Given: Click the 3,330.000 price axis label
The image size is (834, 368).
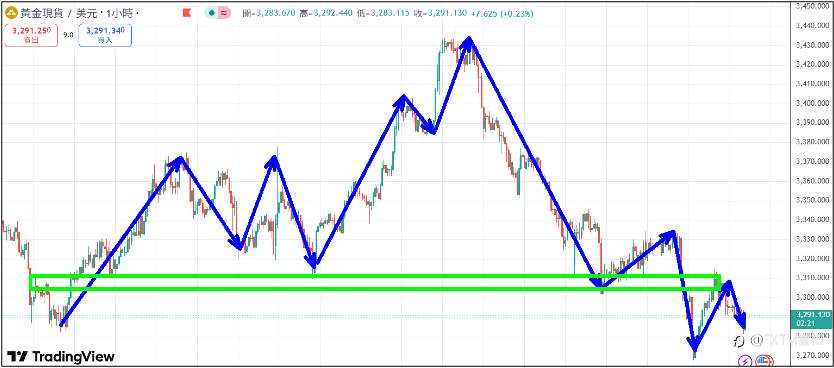Looking at the screenshot, I should tap(813, 239).
